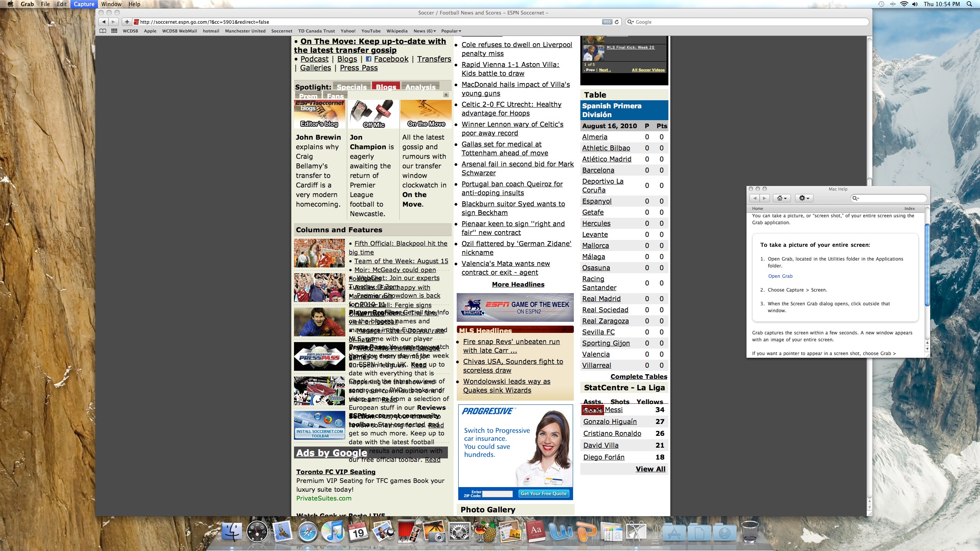
Task: Select the Specials spotlight tab
Action: pos(351,86)
